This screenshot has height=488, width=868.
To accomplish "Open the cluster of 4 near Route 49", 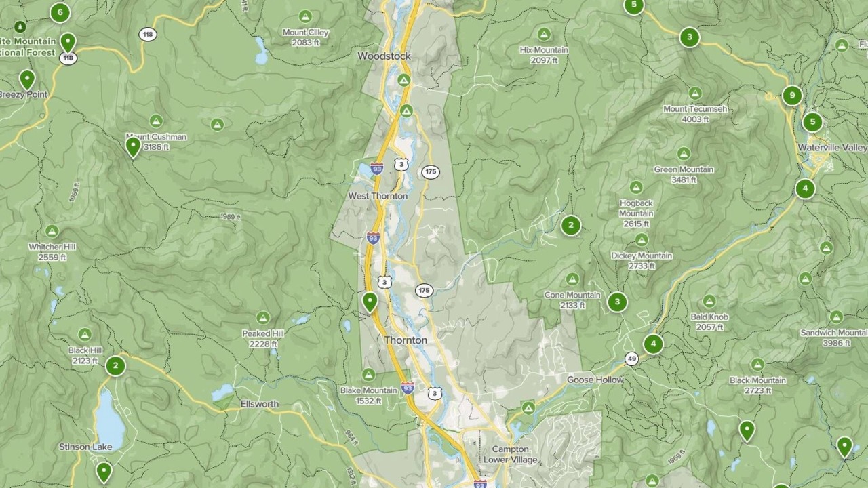I will coord(653,344).
